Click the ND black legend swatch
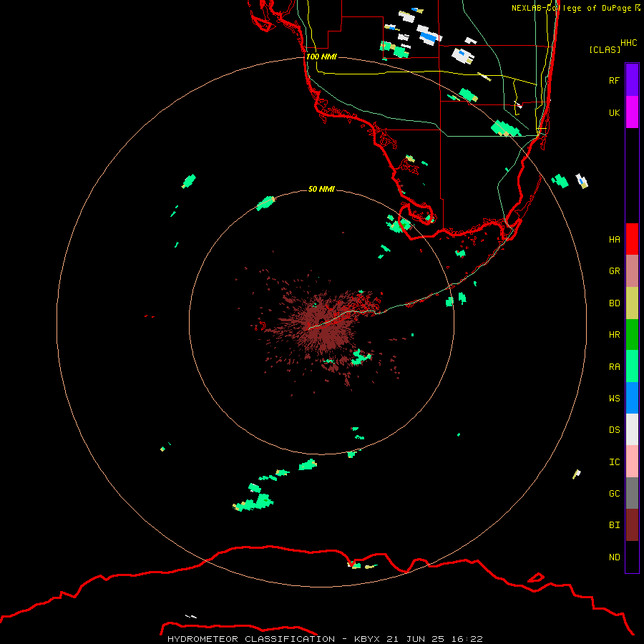 [x=632, y=557]
